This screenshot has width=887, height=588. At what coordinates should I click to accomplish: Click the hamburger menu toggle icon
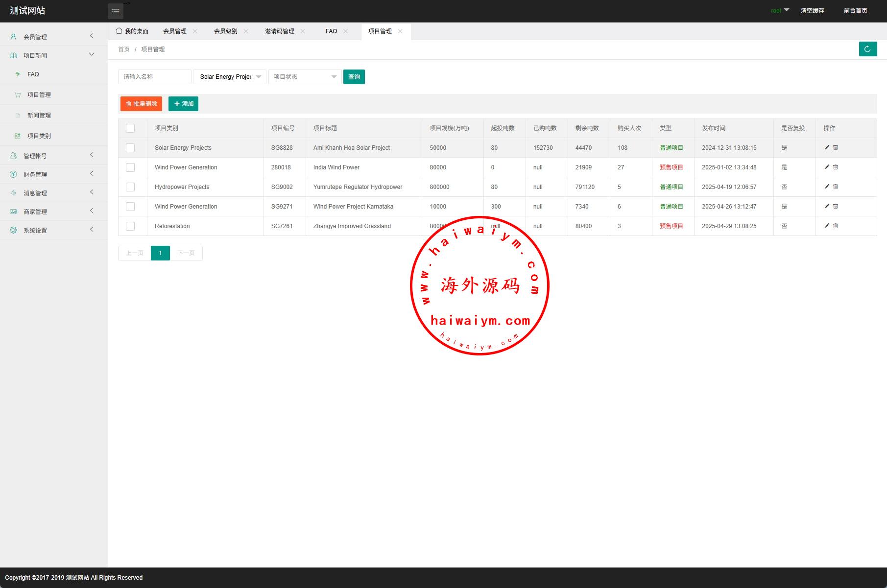(116, 11)
